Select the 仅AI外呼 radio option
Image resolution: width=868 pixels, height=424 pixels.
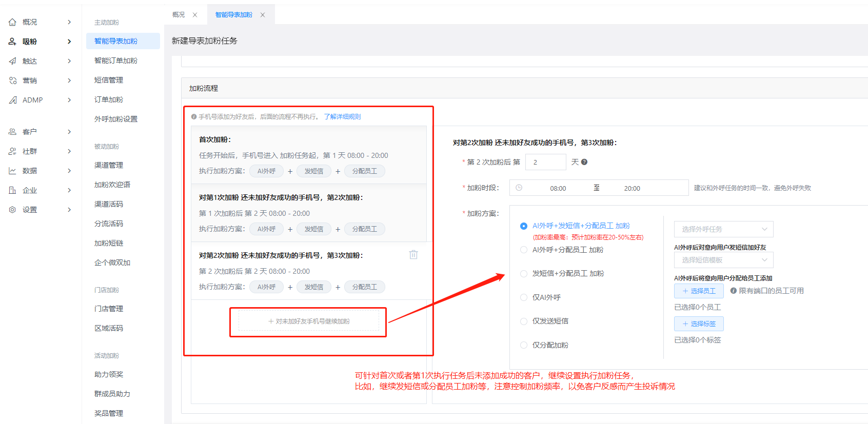524,297
